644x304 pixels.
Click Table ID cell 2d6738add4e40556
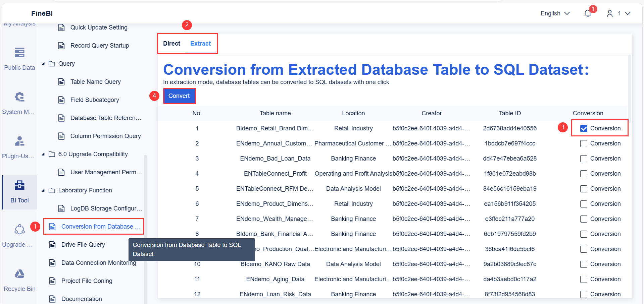(510, 128)
